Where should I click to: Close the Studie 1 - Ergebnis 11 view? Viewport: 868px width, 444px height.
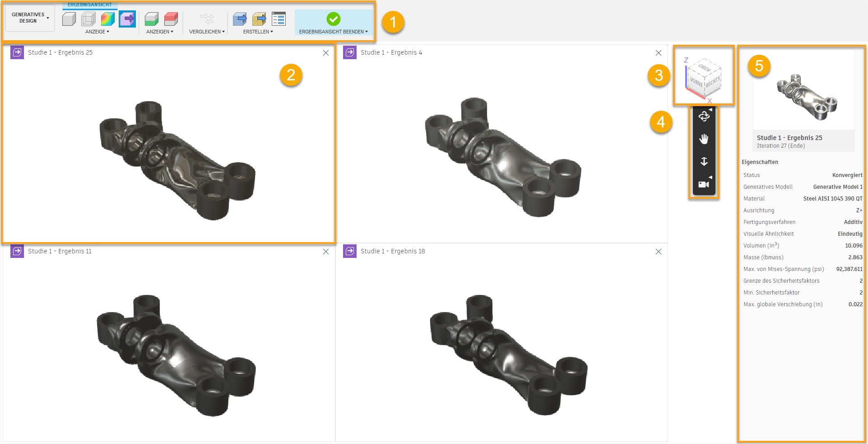pos(326,252)
